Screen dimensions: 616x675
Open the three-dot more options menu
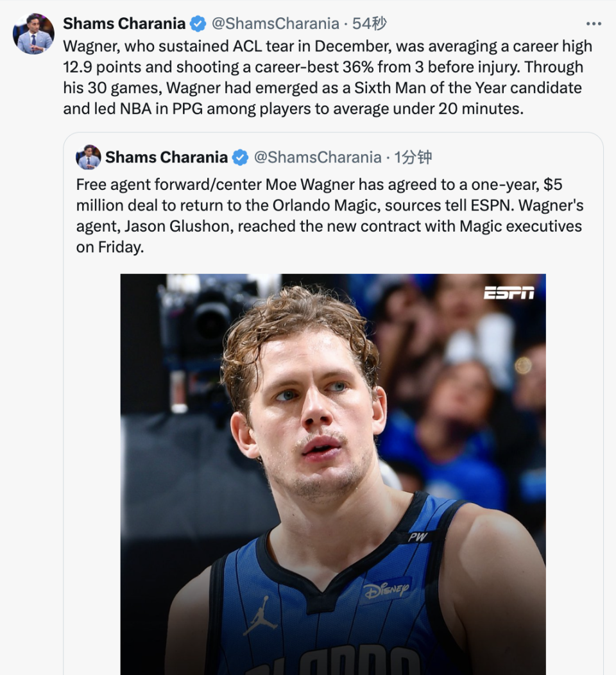click(x=594, y=24)
